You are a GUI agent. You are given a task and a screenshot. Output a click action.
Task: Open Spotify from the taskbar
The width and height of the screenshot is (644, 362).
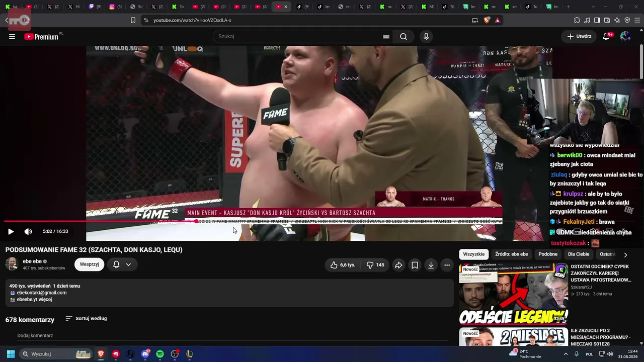[x=160, y=354]
